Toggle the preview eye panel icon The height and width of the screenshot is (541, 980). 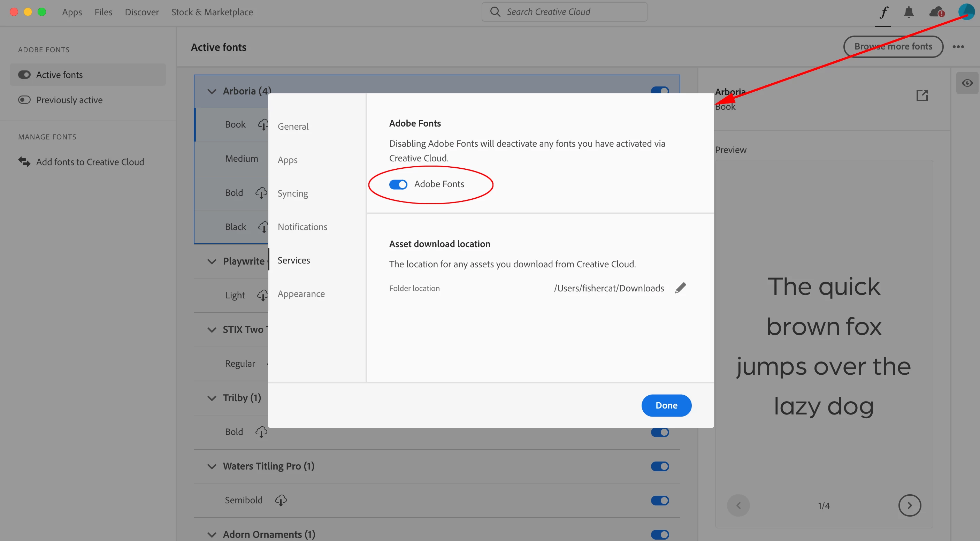tap(967, 83)
